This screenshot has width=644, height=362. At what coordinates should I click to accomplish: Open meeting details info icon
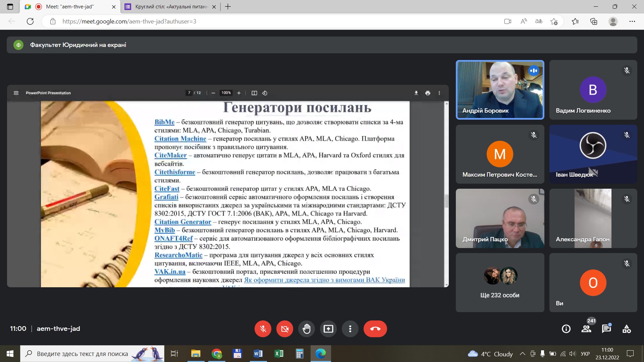click(566, 329)
